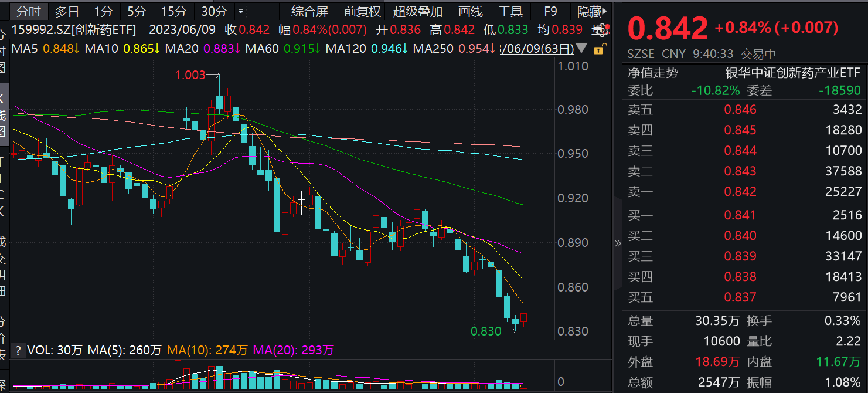This screenshot has width=868, height=393.
Task: Open the 工具 tools menu
Action: pyautogui.click(x=510, y=11)
